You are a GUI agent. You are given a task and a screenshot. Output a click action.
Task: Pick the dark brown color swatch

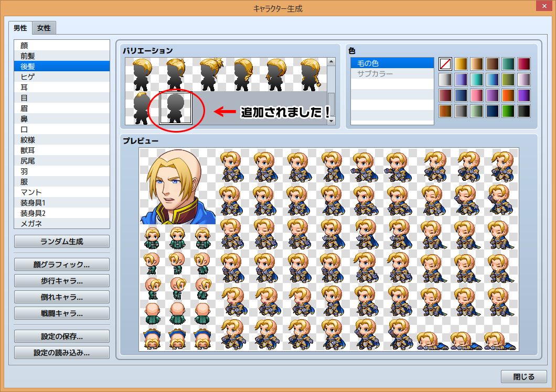492,64
